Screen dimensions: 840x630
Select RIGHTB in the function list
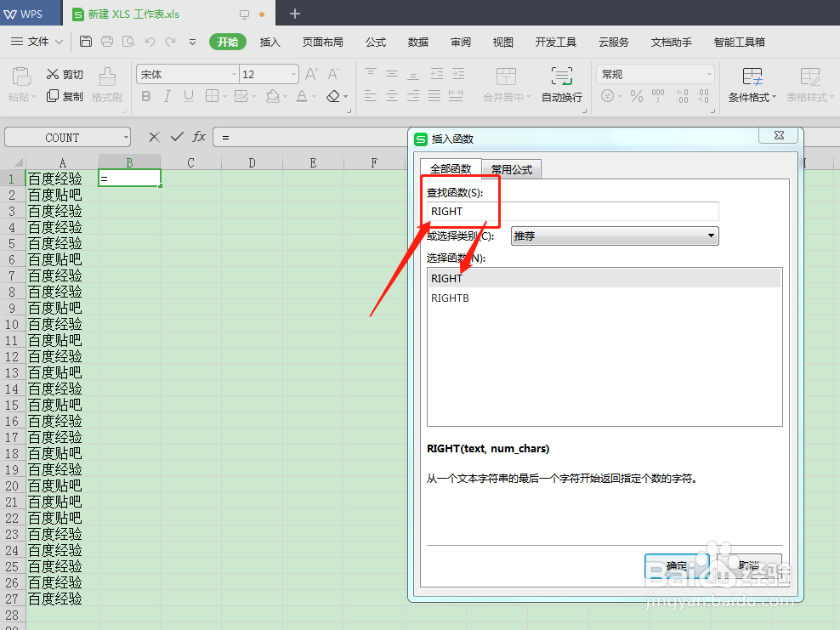450,298
